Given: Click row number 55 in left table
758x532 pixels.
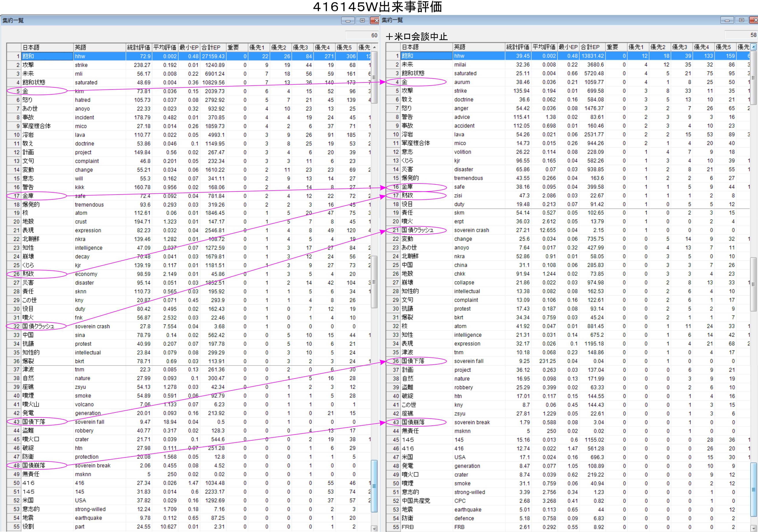Looking at the screenshot, I should (17, 527).
